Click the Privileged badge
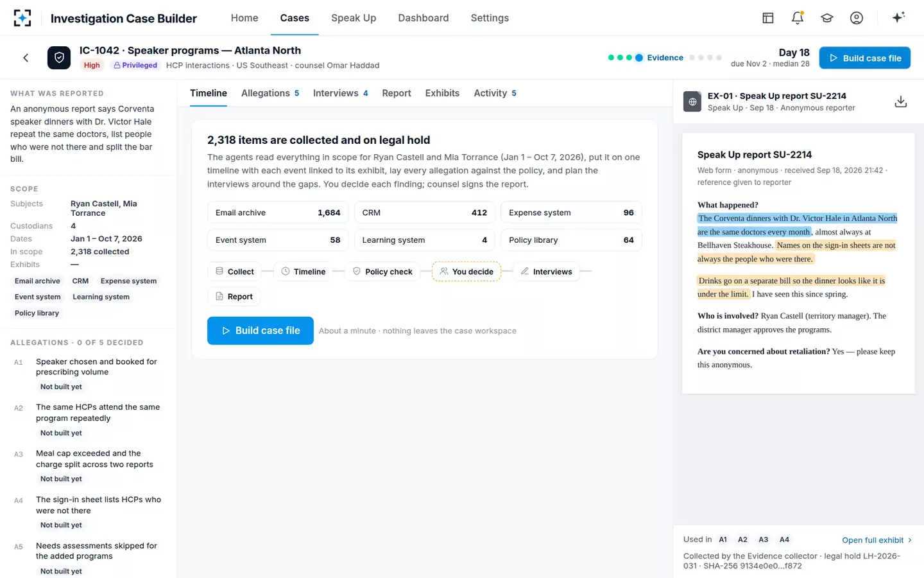The image size is (924, 578). (135, 65)
